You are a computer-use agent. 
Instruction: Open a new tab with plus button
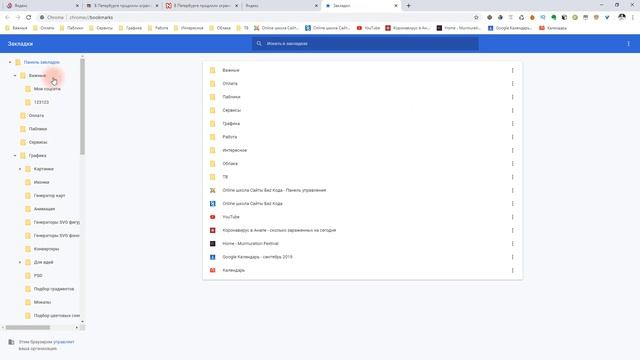coord(408,6)
